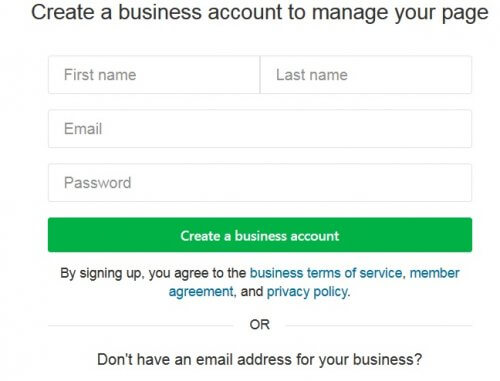Click the word 'service' in the terms link
This screenshot has height=381, width=500.
(x=381, y=273)
